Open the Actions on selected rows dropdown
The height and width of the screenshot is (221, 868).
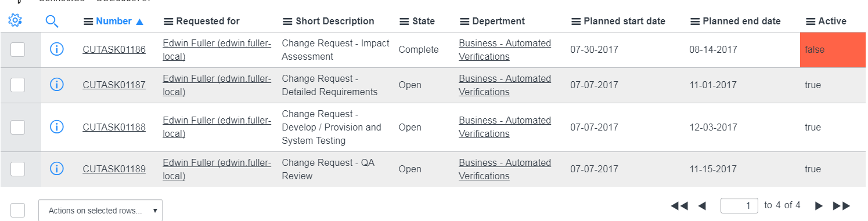(x=100, y=211)
